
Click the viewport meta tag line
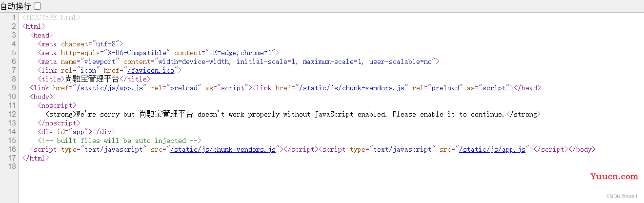click(239, 61)
